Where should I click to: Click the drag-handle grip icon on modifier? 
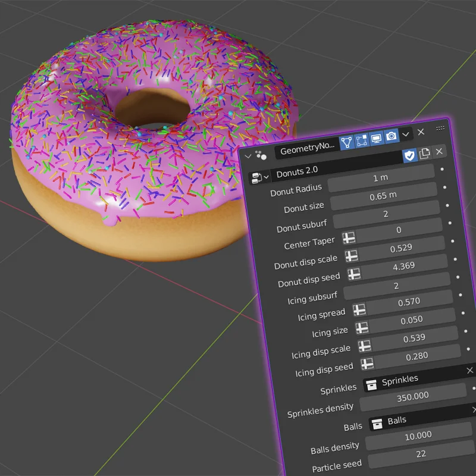(440, 128)
